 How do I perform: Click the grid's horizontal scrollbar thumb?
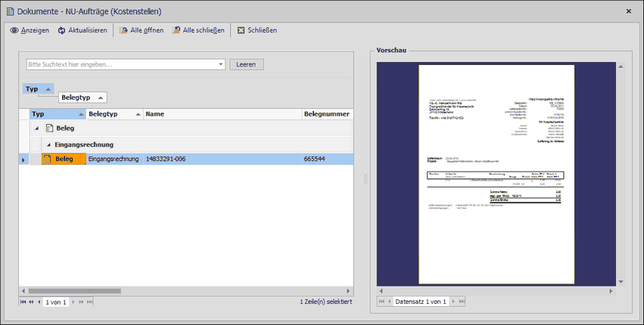[x=76, y=291]
